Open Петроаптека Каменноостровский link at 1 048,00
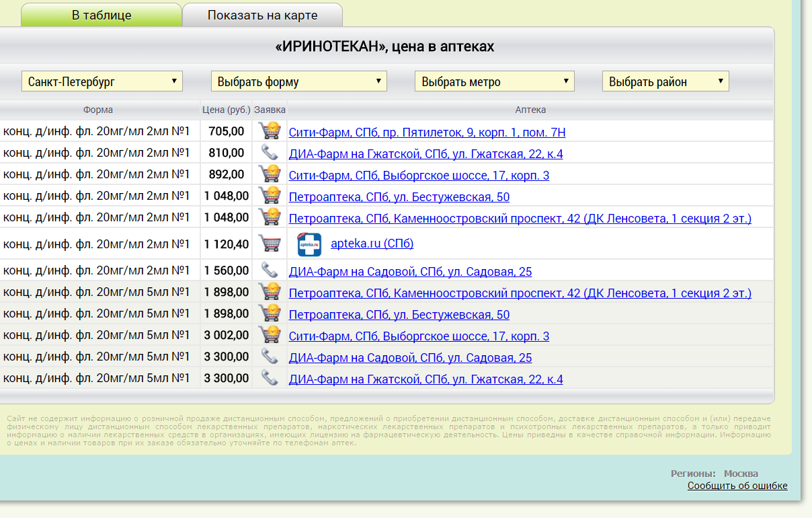 point(520,219)
